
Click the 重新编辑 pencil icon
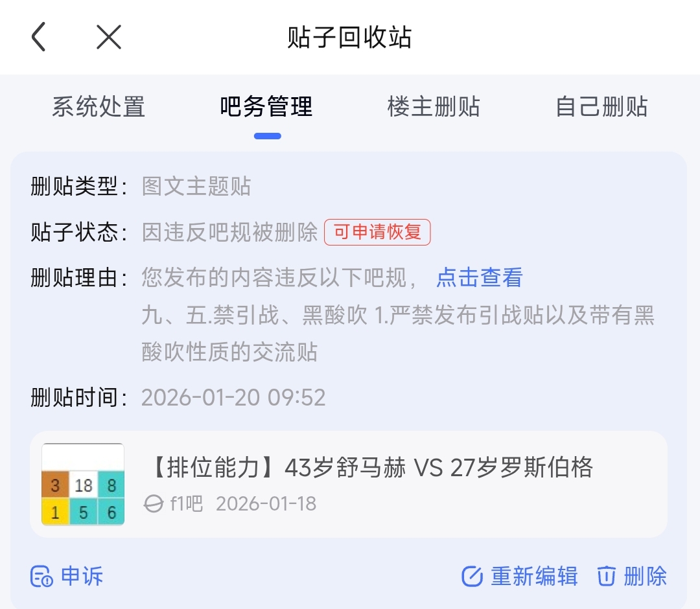472,576
